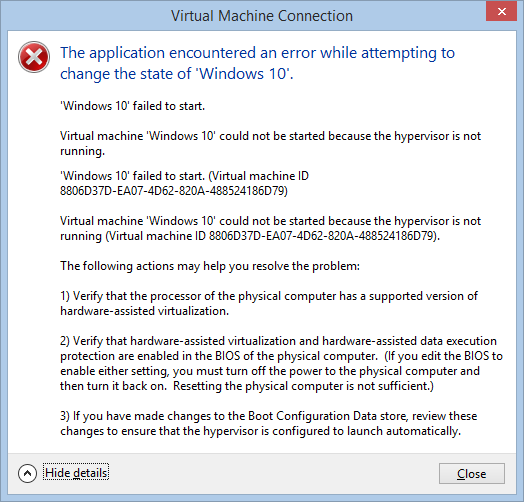The height and width of the screenshot is (502, 524).
Task: Click the 'Resetting the physical computer' sentence
Action: [303, 386]
